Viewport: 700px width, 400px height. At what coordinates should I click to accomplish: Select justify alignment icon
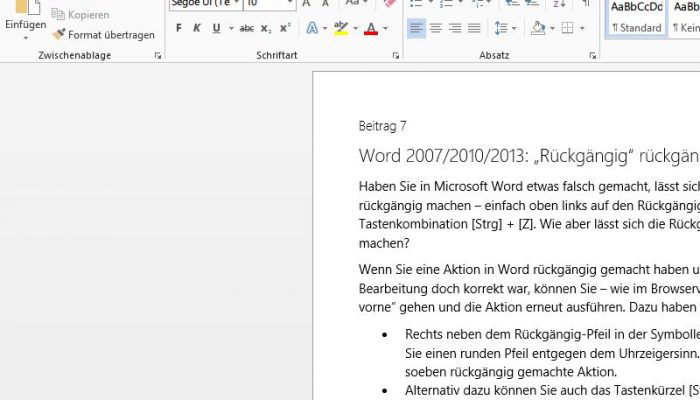(474, 28)
